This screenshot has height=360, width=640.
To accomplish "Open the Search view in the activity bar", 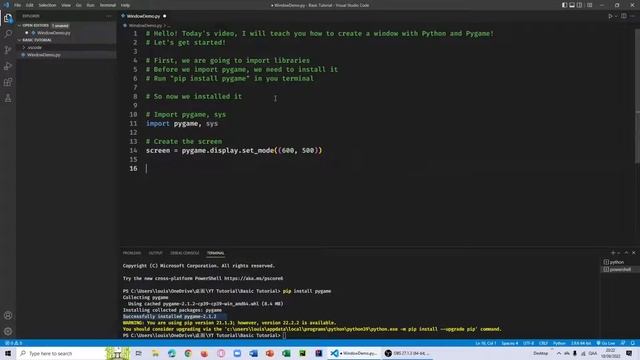I will tap(8, 33).
